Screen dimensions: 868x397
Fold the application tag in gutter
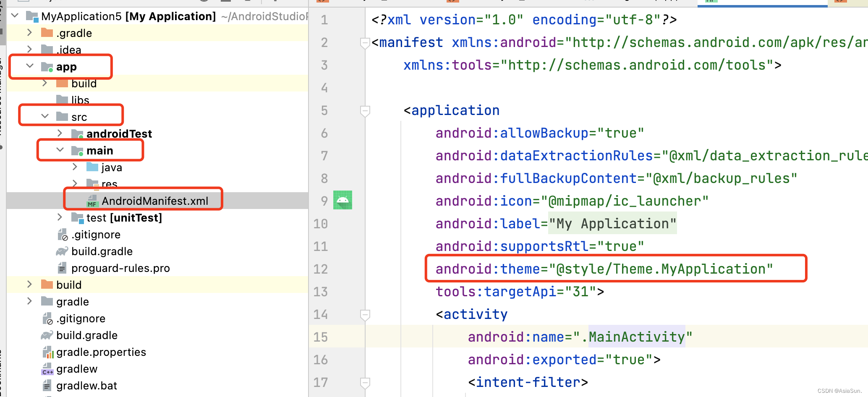(365, 111)
